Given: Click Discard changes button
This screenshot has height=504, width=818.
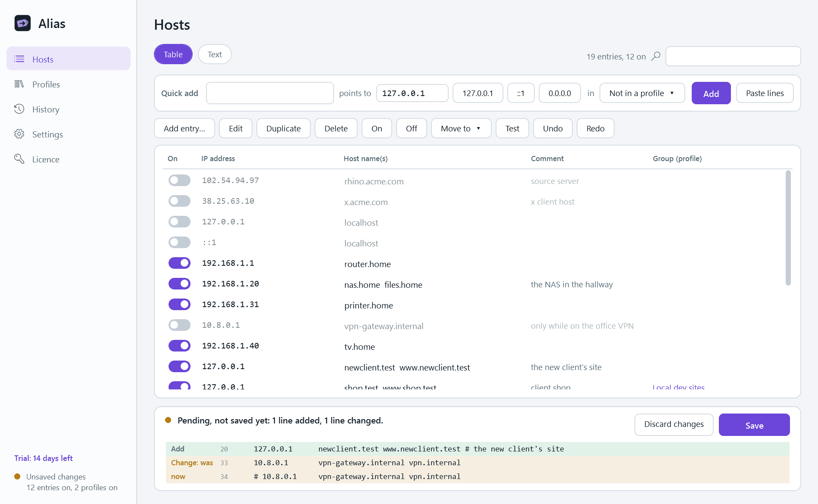Looking at the screenshot, I should [674, 425].
